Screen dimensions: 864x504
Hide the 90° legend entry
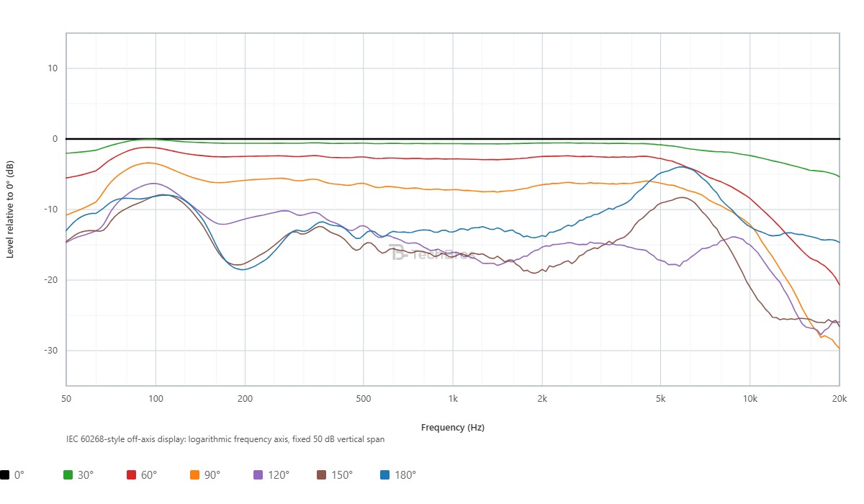pos(206,474)
